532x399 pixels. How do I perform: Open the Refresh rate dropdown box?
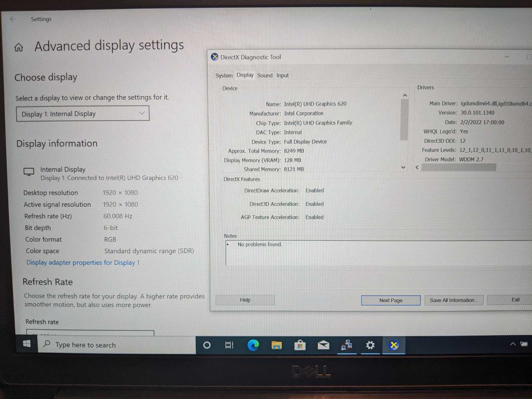[90, 332]
